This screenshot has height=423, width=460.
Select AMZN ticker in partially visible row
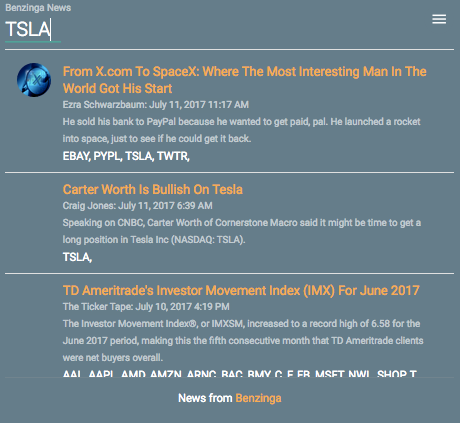(166, 373)
